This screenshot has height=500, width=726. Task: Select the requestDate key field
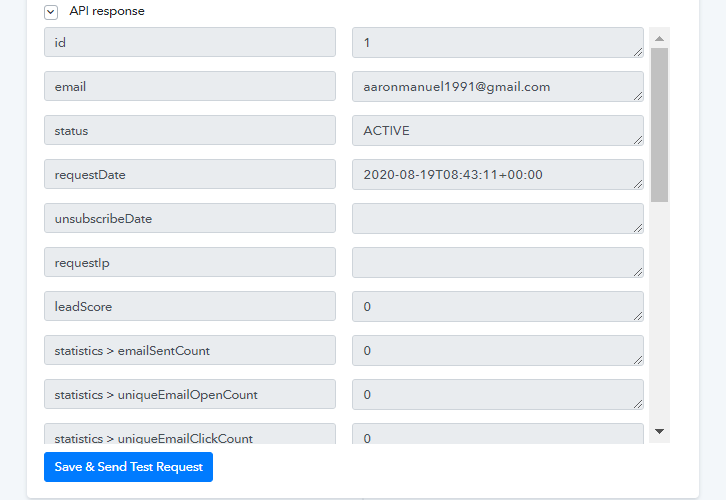coord(190,174)
